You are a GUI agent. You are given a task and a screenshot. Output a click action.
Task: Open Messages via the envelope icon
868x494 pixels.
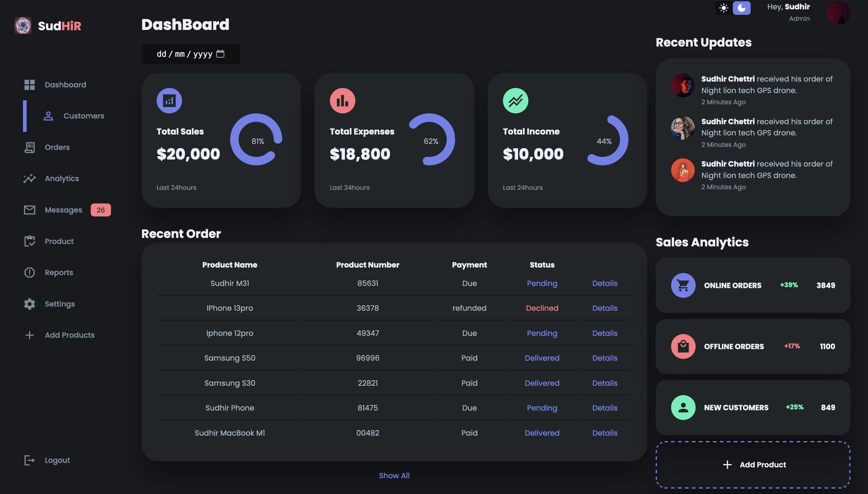tap(29, 210)
